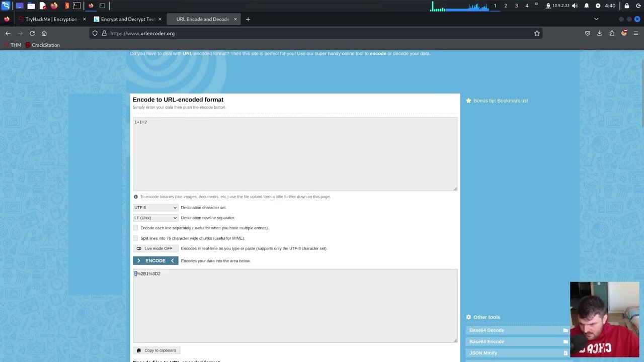Open the THM bookmark
644x362 pixels.
[13, 45]
